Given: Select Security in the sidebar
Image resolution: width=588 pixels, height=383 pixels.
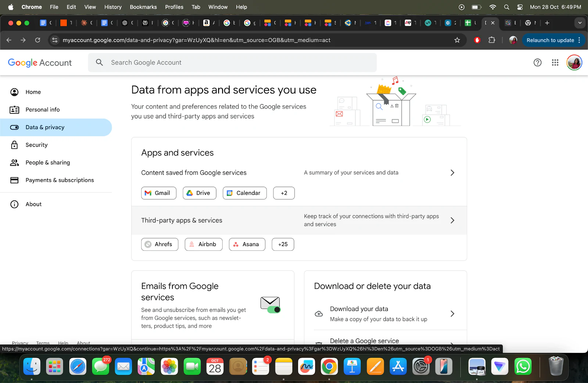Looking at the screenshot, I should 56,145.
